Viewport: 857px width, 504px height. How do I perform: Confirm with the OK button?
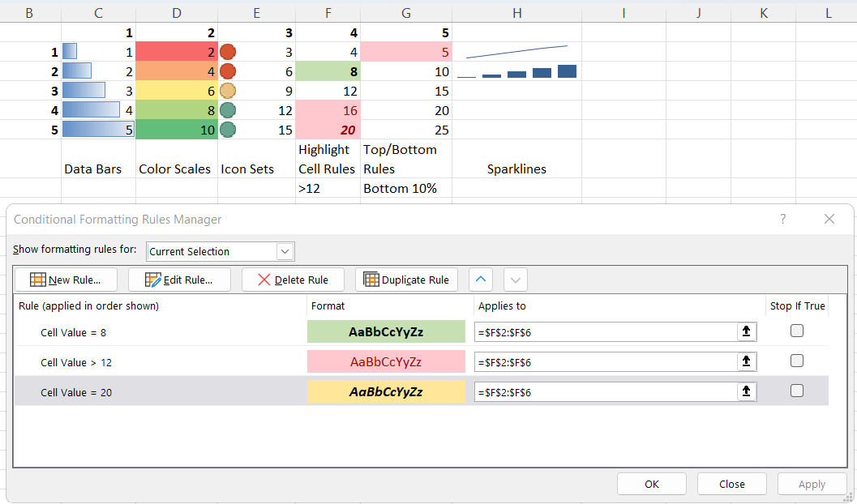click(652, 484)
